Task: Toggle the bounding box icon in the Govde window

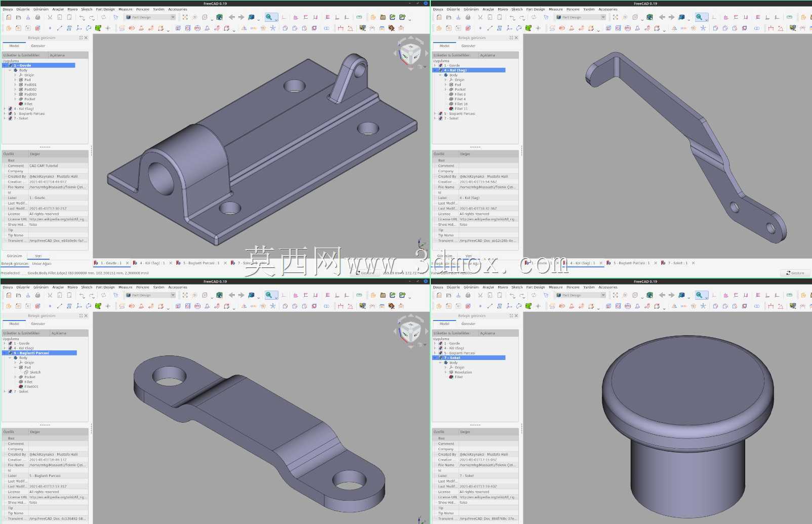Action: [219, 17]
